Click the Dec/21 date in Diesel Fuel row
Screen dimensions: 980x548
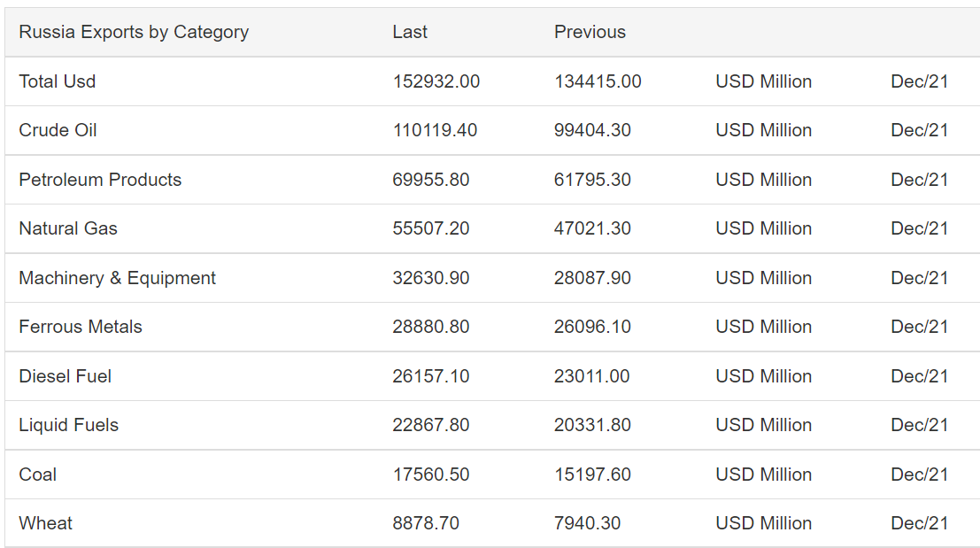920,375
